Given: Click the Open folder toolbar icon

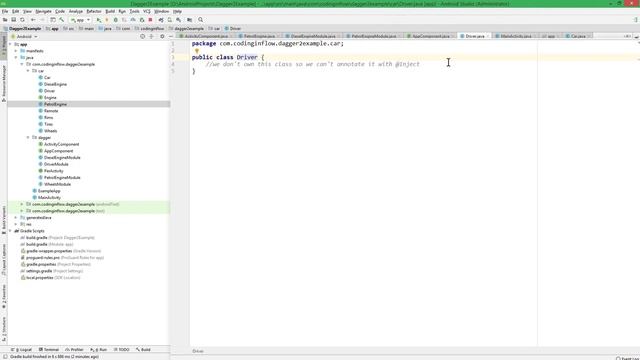Looking at the screenshot, I should (x=5, y=20).
